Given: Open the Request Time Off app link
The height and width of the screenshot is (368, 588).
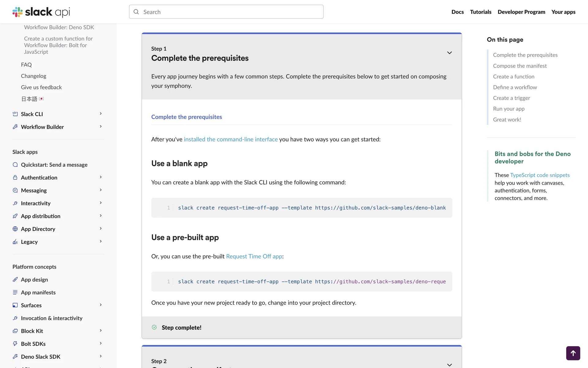Looking at the screenshot, I should (254, 256).
